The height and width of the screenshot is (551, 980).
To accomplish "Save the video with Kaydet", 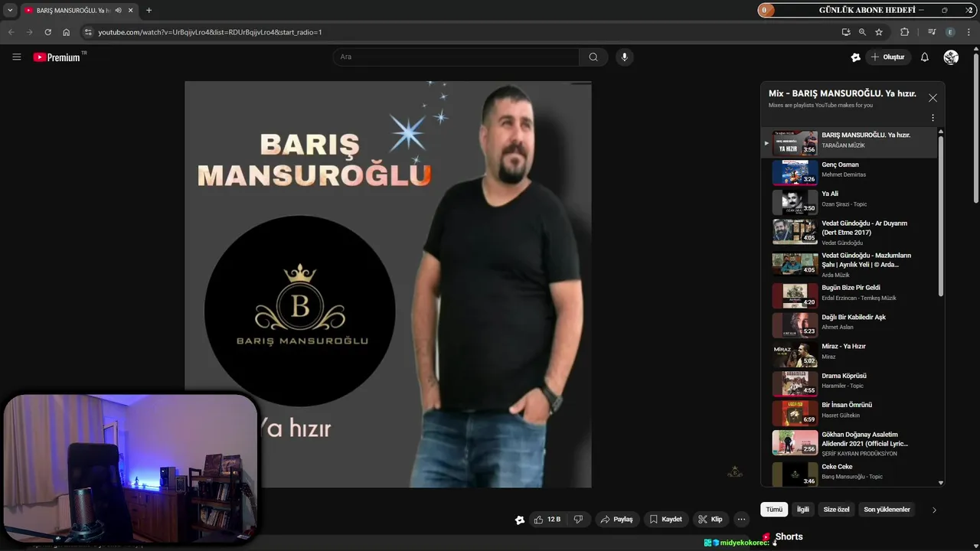I will click(x=665, y=519).
